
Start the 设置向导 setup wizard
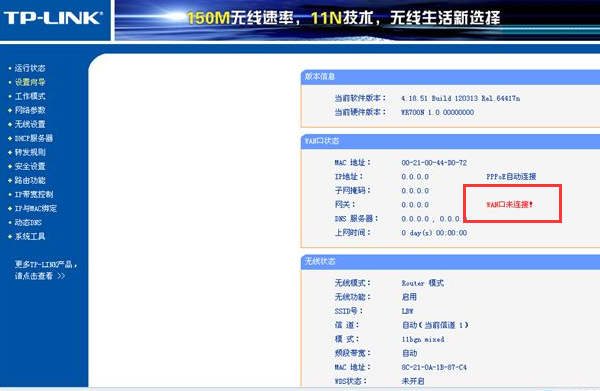30,82
